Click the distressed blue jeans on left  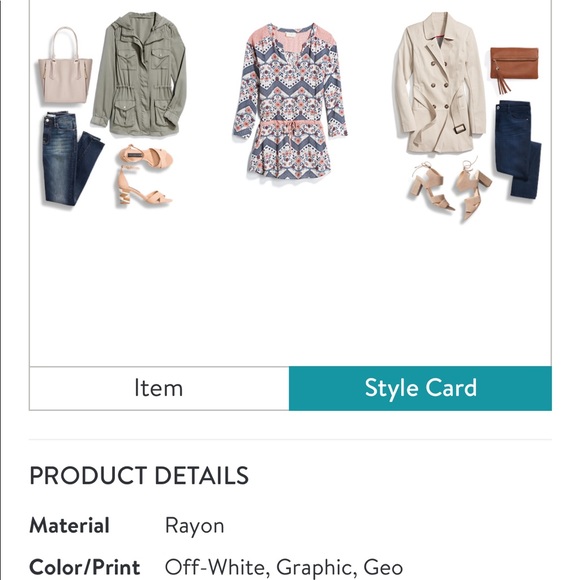[x=71, y=159]
